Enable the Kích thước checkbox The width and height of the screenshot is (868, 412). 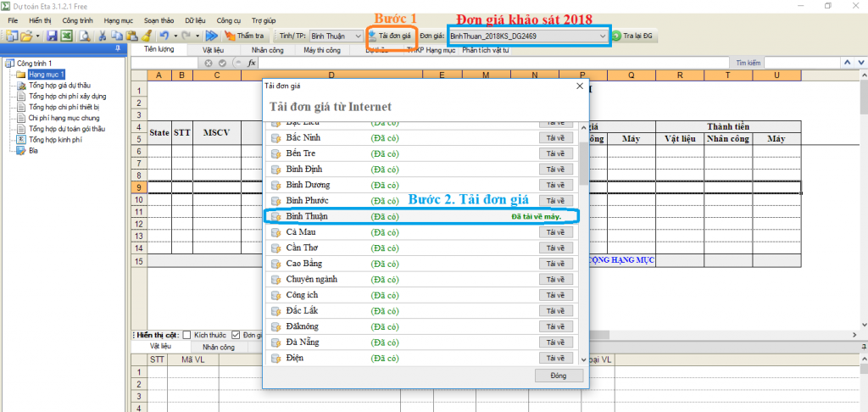[x=187, y=334]
